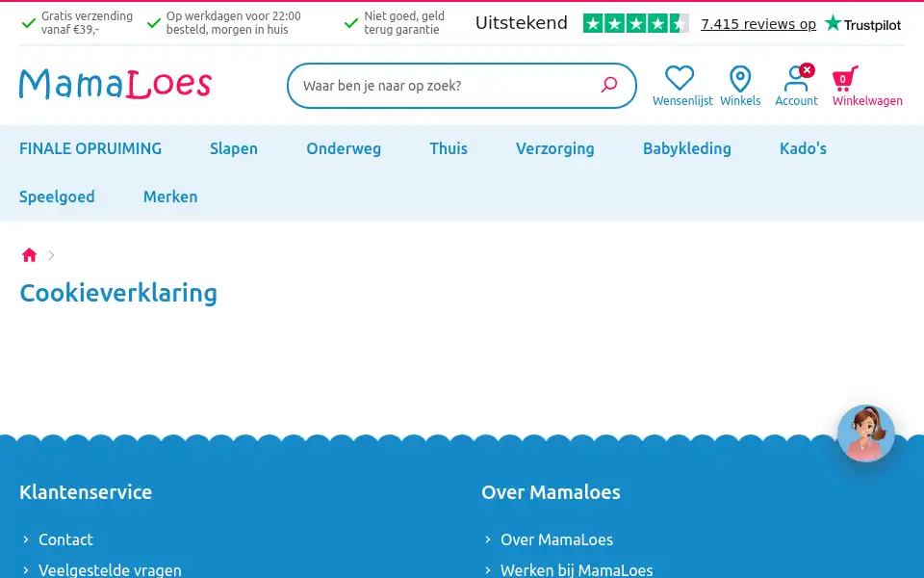Open the Veelgestelde vragen link
The height and width of the screenshot is (578, 924).
point(110,570)
